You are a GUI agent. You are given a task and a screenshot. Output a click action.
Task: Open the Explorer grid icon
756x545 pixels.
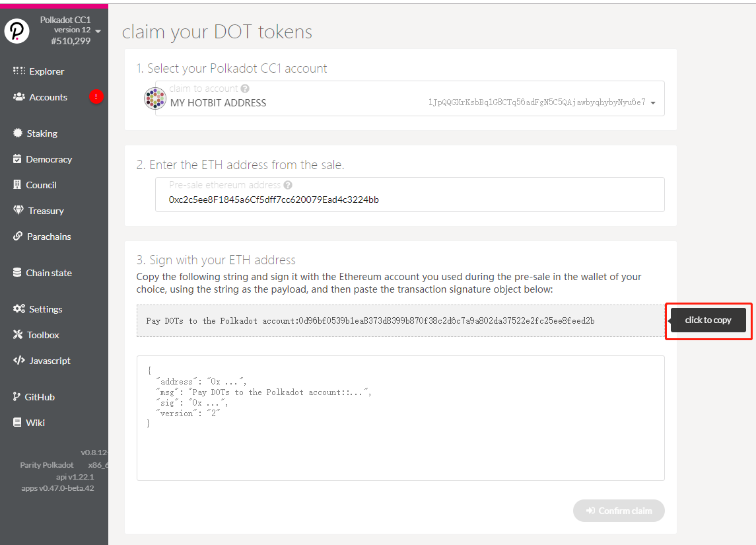click(x=19, y=71)
